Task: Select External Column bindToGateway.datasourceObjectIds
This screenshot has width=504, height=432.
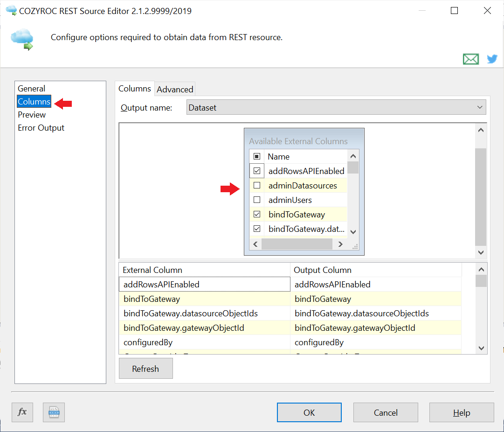Action: (205, 314)
